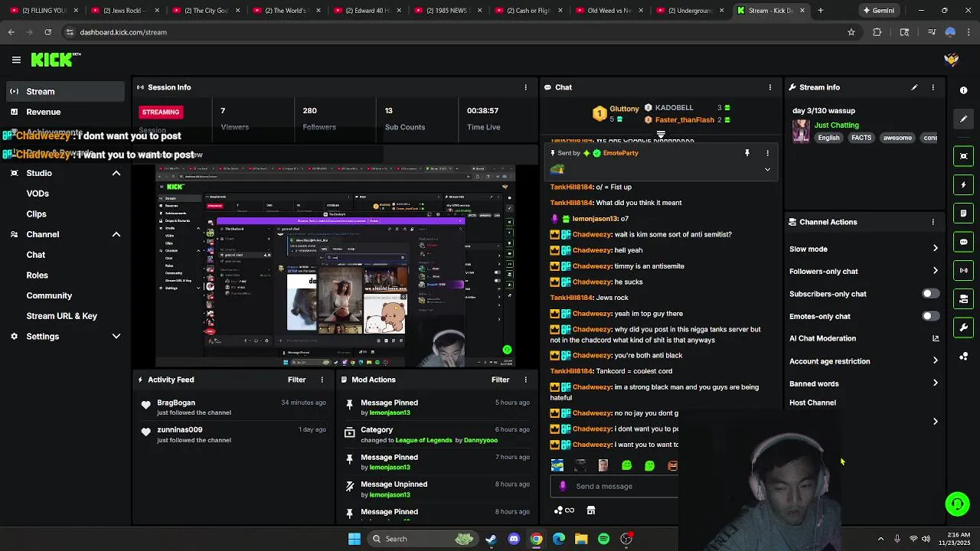
Task: Open the three-dot menu on the pinned message
Action: (x=767, y=153)
